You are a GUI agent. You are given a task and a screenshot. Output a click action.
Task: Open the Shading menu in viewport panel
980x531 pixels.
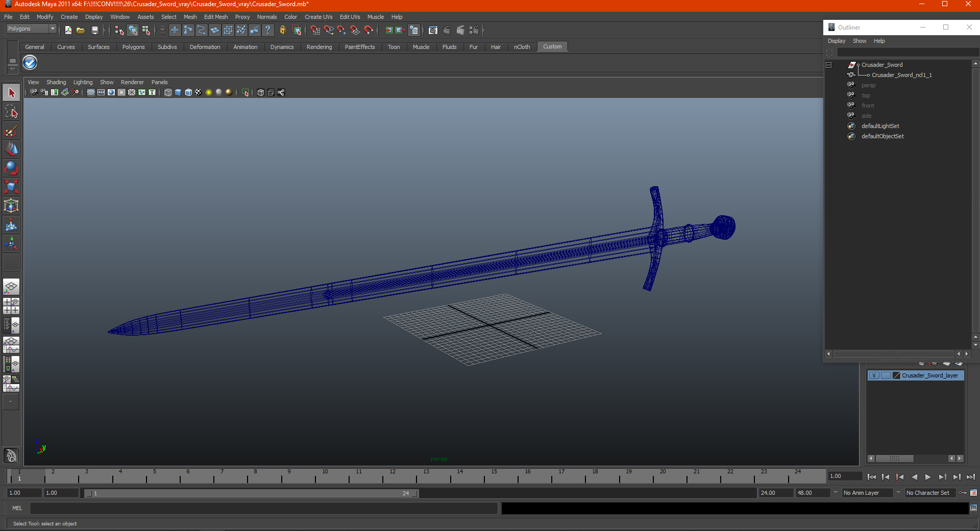coord(56,82)
